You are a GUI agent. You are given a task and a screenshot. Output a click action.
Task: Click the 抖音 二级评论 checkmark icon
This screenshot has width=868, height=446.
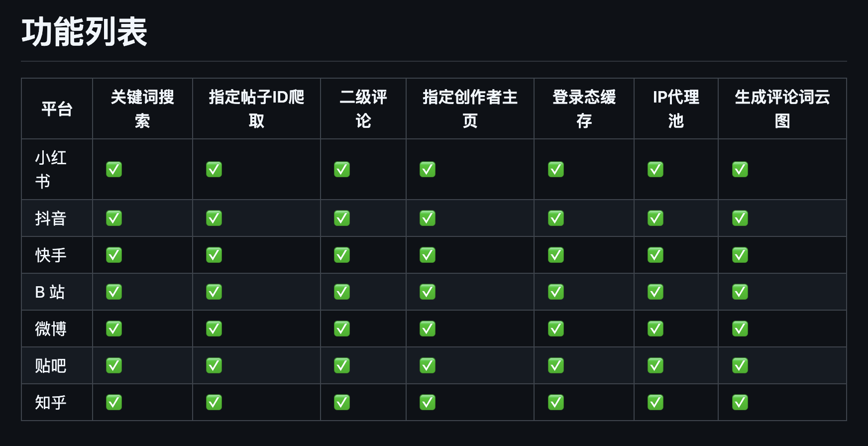[342, 218]
